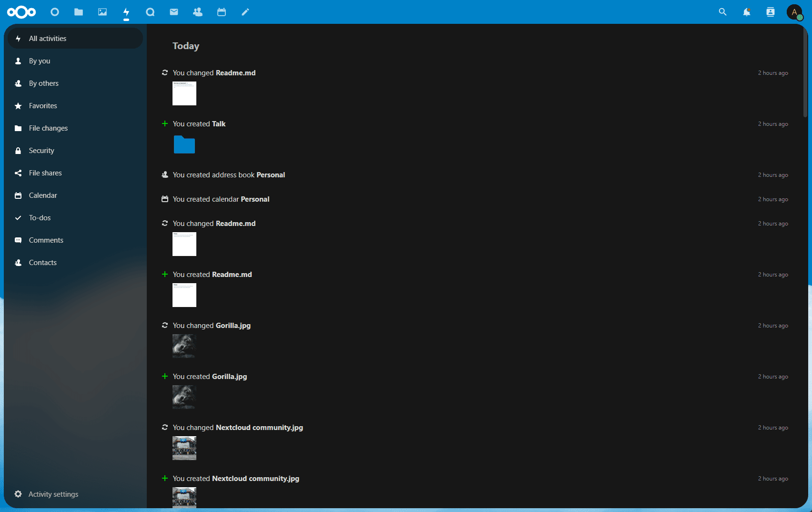Show Calendar activities in sidebar
The height and width of the screenshot is (512, 812).
(x=75, y=195)
